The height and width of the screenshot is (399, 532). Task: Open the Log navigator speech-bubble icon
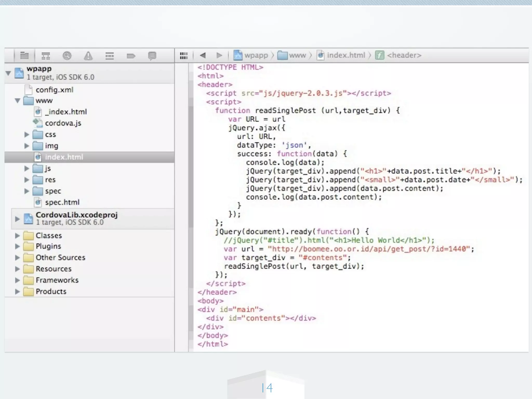[152, 56]
